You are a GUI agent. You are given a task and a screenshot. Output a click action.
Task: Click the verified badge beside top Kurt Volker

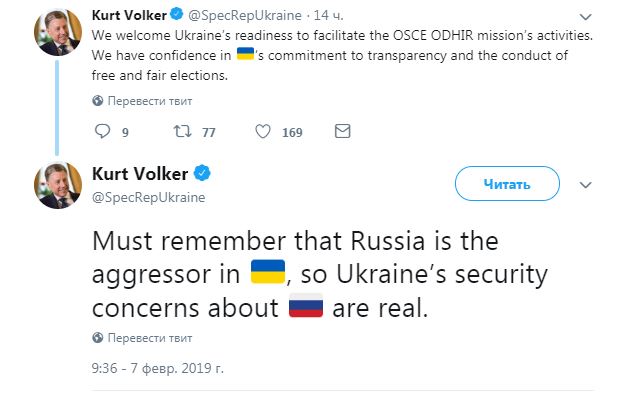[176, 14]
